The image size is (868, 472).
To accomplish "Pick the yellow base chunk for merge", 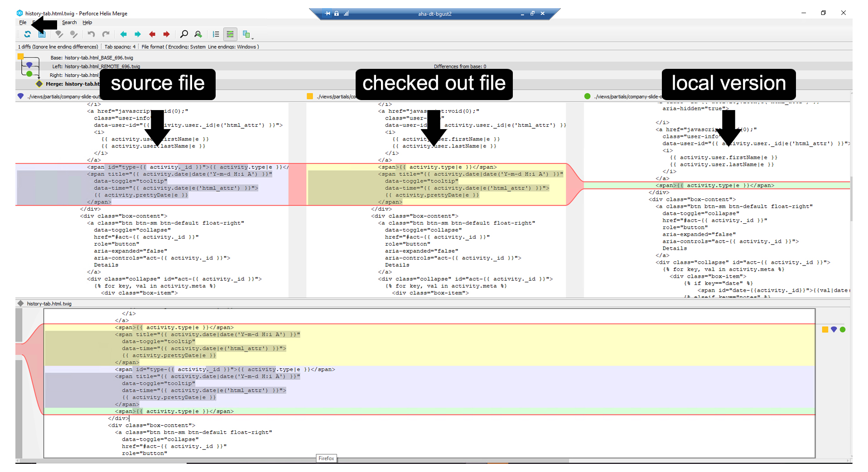I will pos(825,329).
